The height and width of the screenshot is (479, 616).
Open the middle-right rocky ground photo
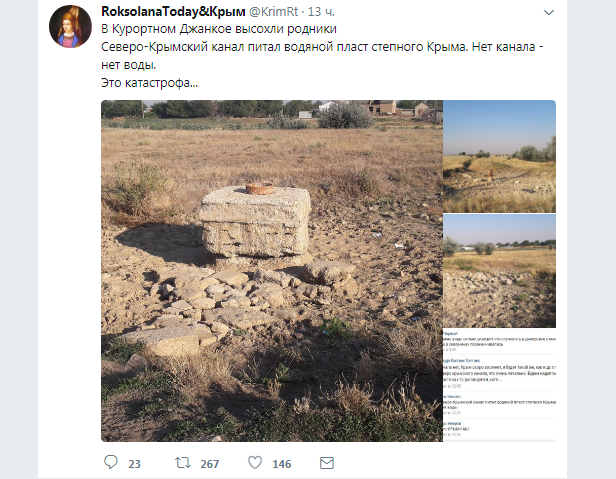point(499,271)
